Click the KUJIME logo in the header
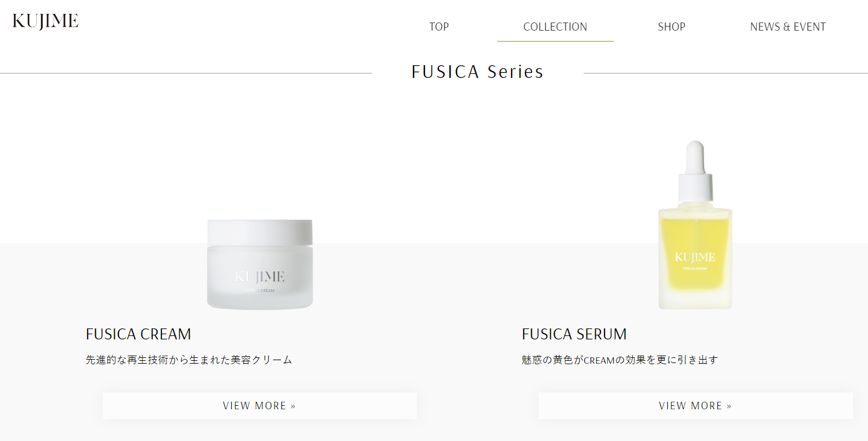Viewport: 868px width, 441px height. [45, 21]
